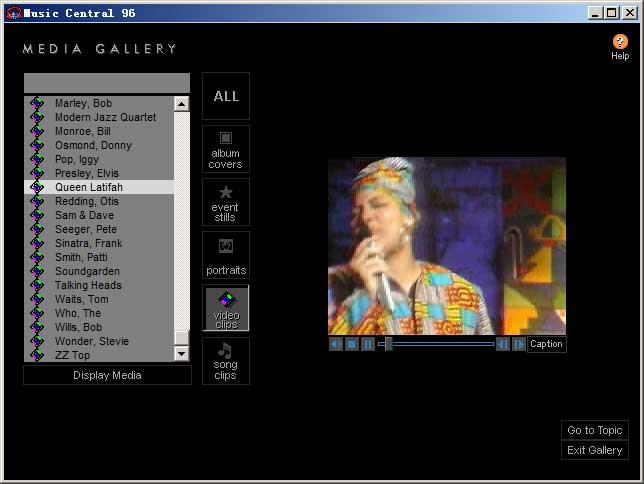This screenshot has width=644, height=484.
Task: Filter by portraits
Action: pyautogui.click(x=226, y=255)
